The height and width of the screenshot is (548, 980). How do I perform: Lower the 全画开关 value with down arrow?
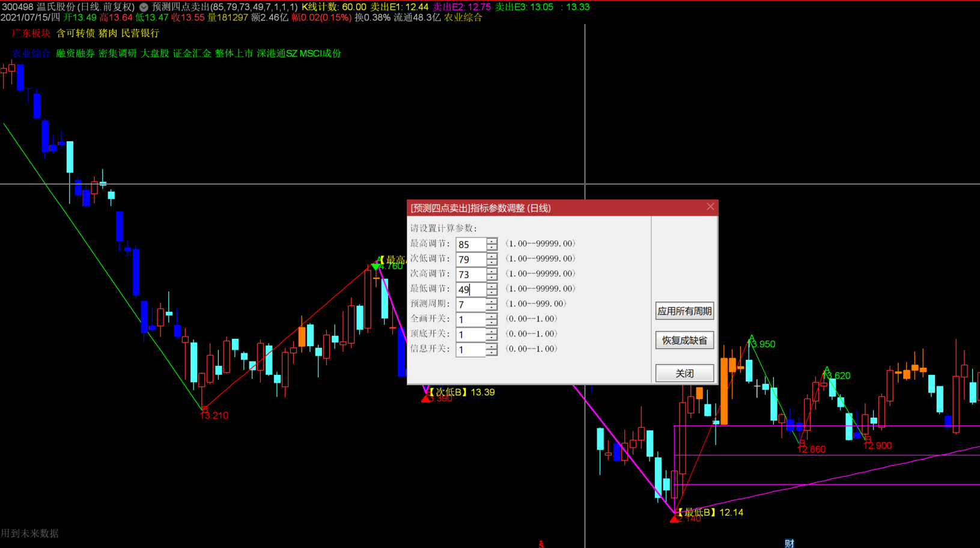[492, 323]
